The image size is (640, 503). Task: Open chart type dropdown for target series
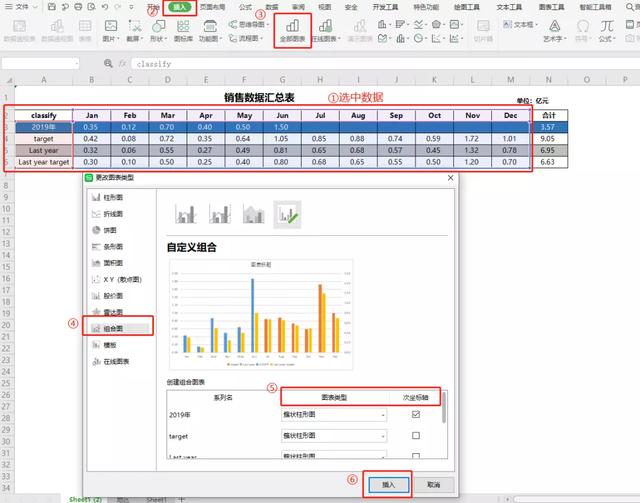point(383,436)
